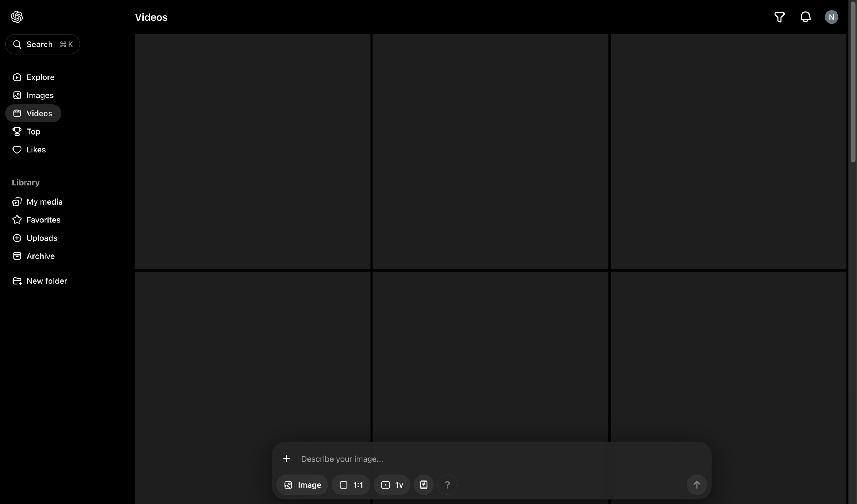Image resolution: width=857 pixels, height=504 pixels.
Task: Click the question mark help icon
Action: click(447, 485)
